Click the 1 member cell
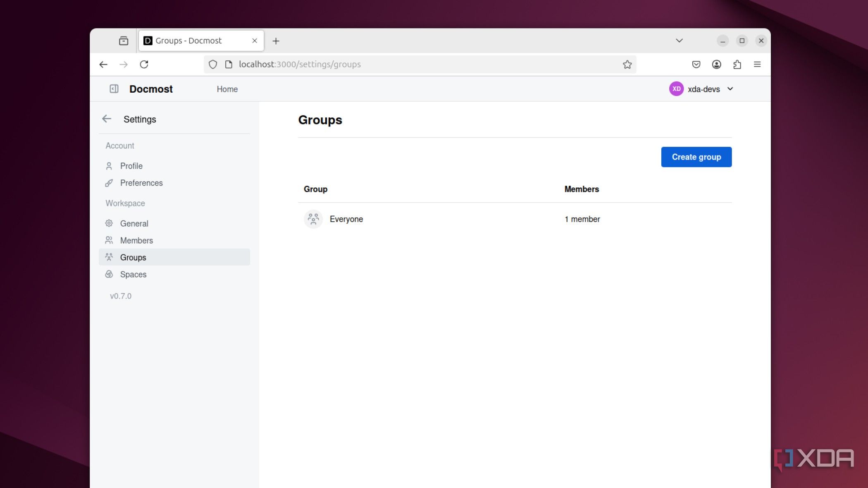Viewport: 868px width, 488px height. coord(582,219)
